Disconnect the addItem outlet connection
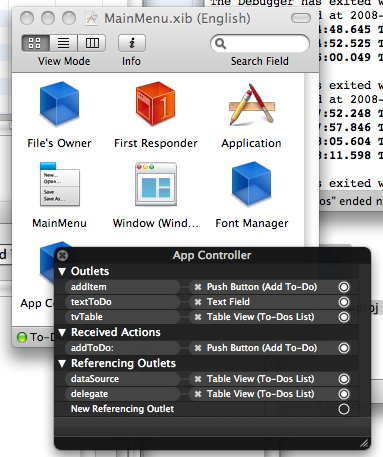 click(x=198, y=287)
